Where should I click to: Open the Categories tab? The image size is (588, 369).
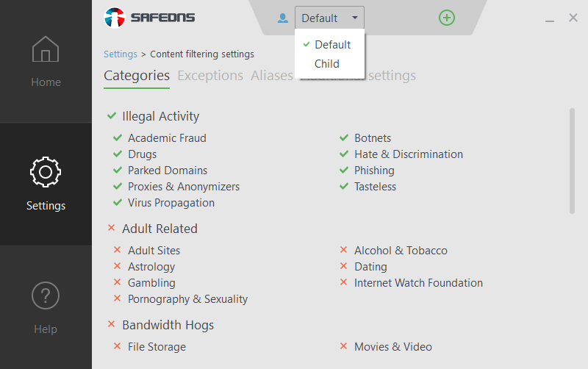137,76
